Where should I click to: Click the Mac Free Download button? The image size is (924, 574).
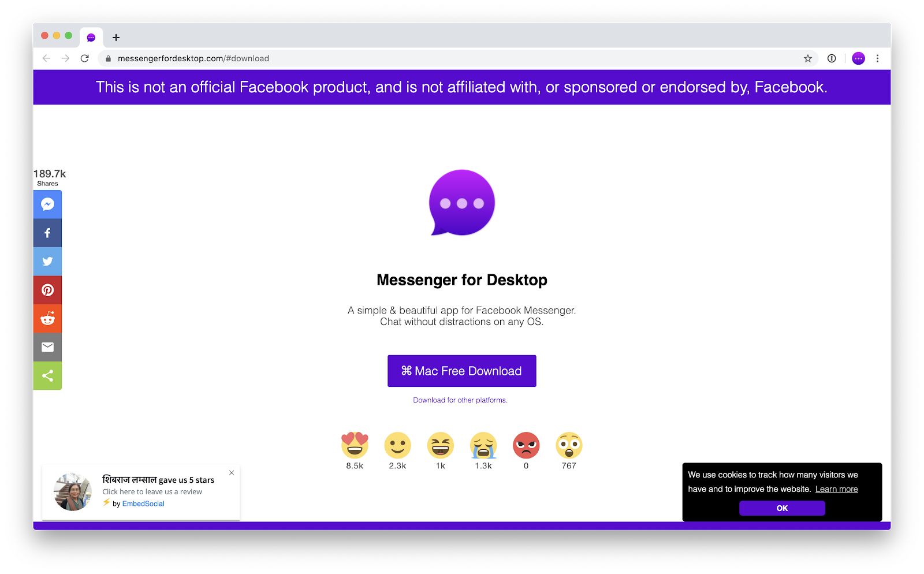pos(462,371)
